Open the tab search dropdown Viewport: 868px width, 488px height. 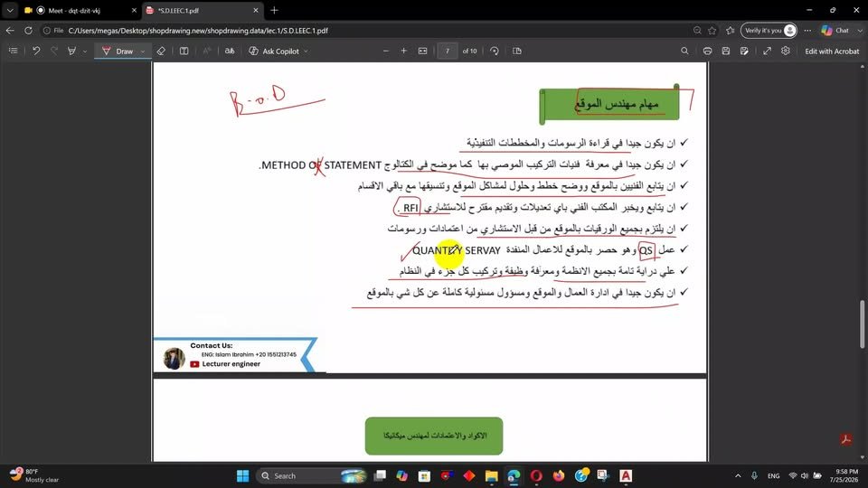pyautogui.click(x=10, y=10)
